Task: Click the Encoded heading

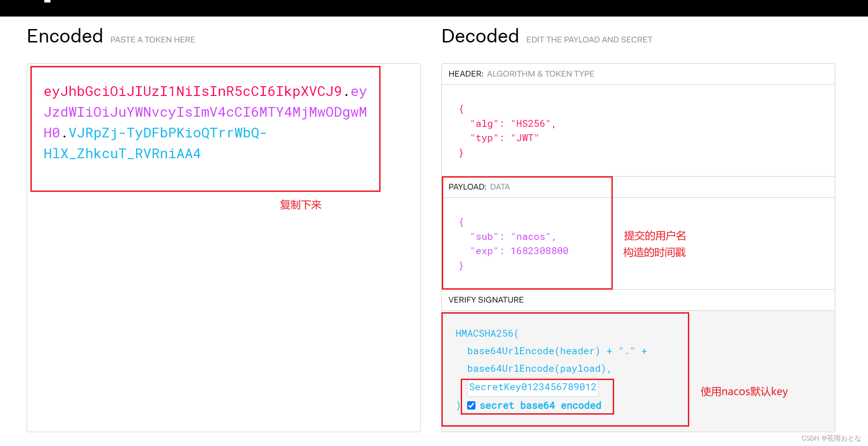Action: tap(65, 36)
